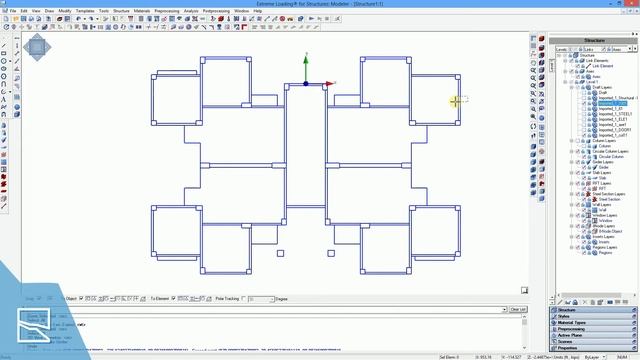Open the command history dropdown arrow
This screenshot has width=640, height=360.
[x=504, y=310]
